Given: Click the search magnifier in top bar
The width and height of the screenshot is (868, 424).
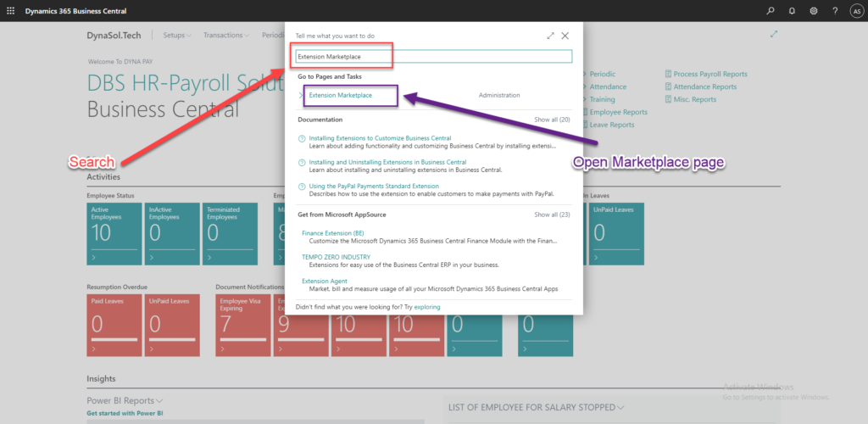Looking at the screenshot, I should tap(770, 11).
